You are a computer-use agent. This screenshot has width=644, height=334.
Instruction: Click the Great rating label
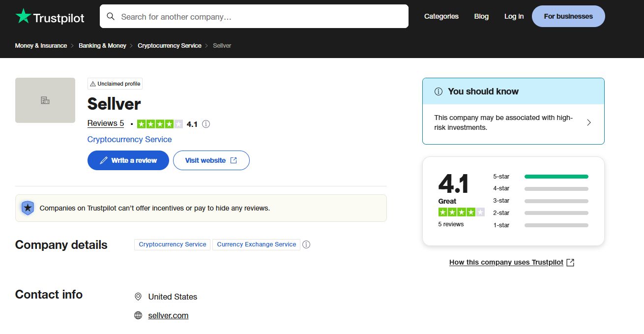447,201
